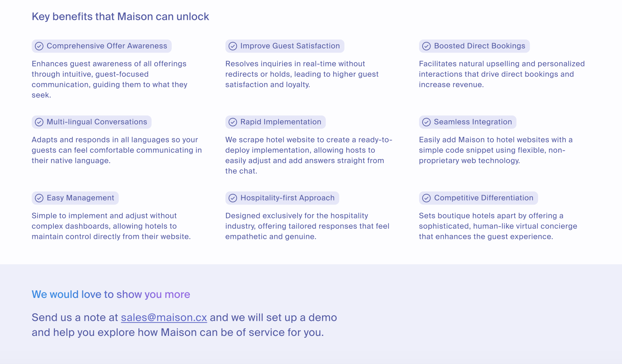622x364 pixels.
Task: Click the Seamless Integration description paragraph
Action: (x=495, y=150)
